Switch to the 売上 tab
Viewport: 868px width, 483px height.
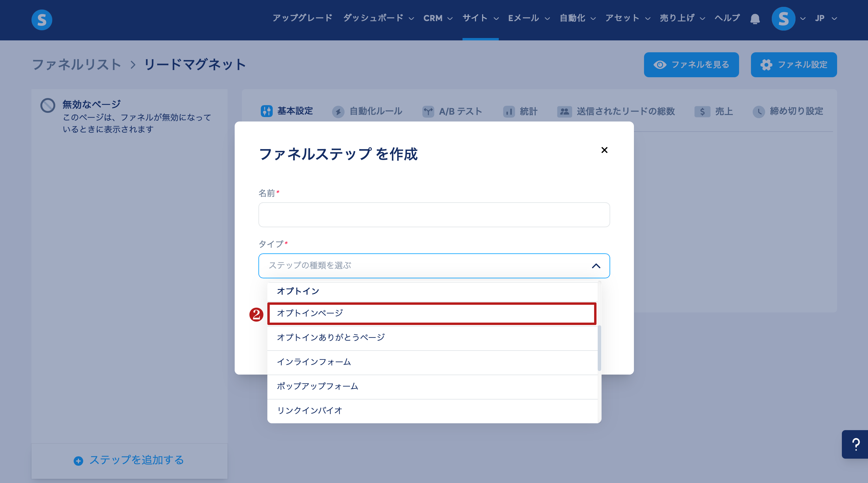tap(714, 111)
